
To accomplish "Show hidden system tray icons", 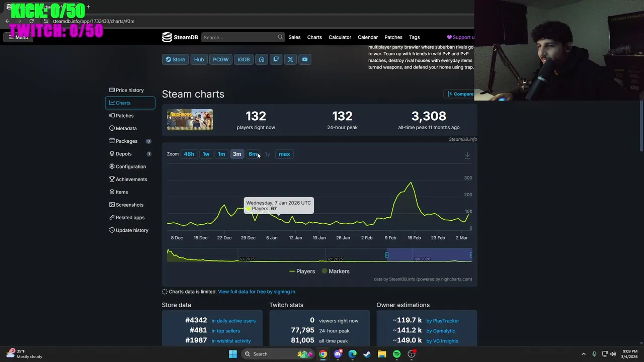I will click(x=584, y=354).
